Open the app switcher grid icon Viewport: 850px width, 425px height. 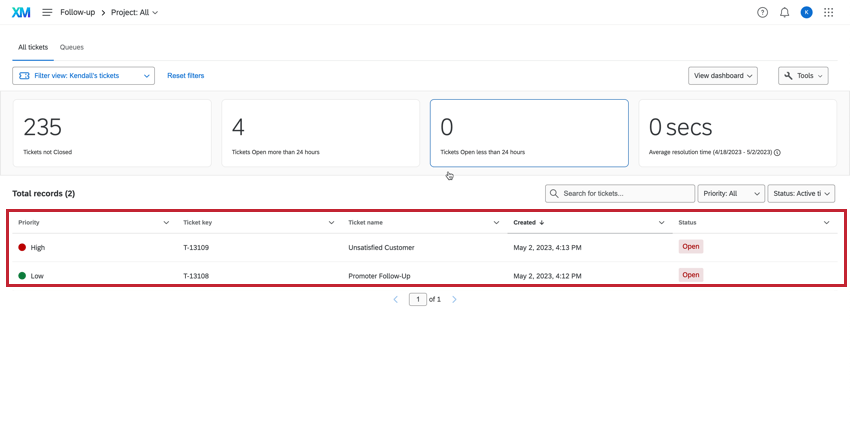[829, 12]
